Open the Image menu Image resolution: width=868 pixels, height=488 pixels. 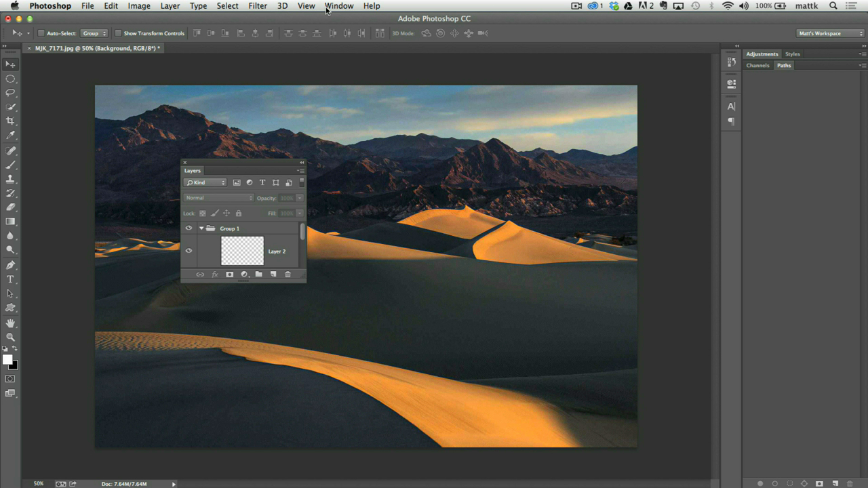[x=139, y=6]
